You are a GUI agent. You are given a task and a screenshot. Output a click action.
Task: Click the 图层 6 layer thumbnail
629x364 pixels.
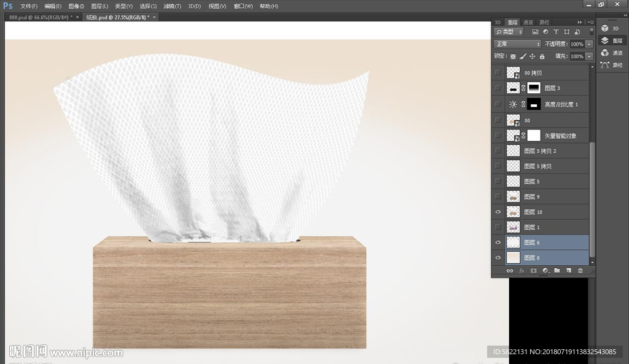pyautogui.click(x=513, y=242)
